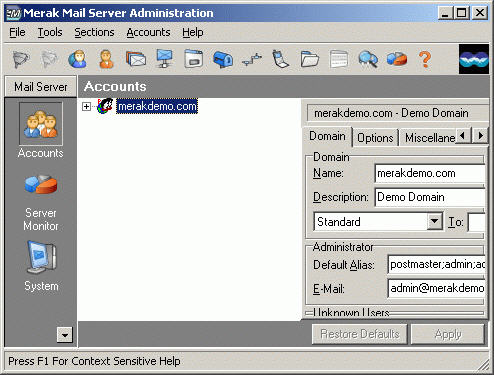Click the orange question mark help icon
494x375 pixels.
point(425,59)
